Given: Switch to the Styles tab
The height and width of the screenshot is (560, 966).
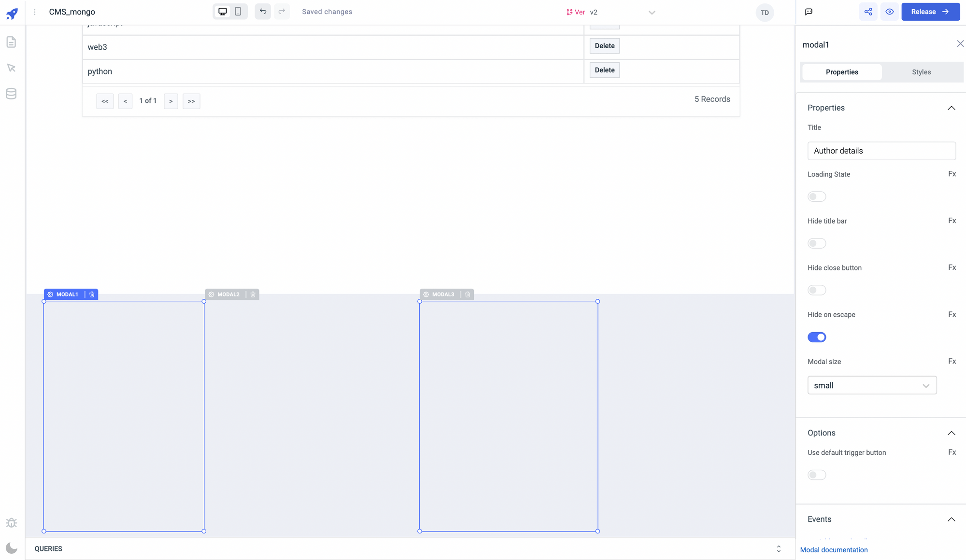Looking at the screenshot, I should click(921, 72).
